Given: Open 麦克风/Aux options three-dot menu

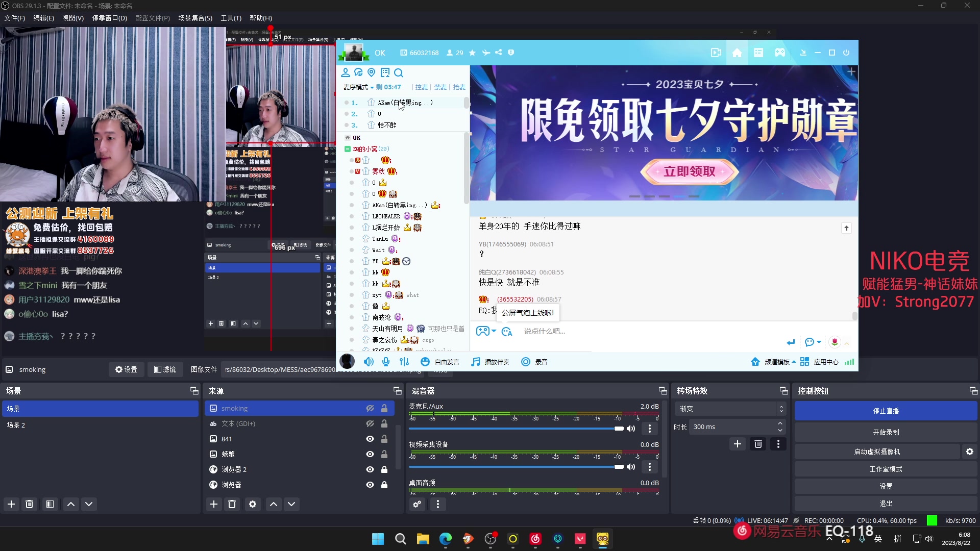Looking at the screenshot, I should (649, 429).
